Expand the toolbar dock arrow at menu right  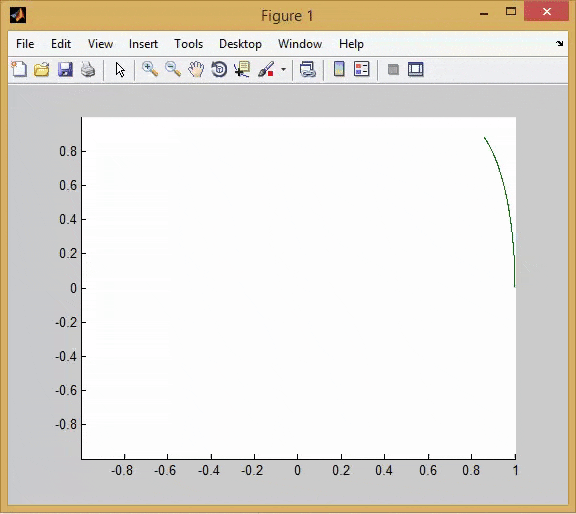pyautogui.click(x=559, y=43)
